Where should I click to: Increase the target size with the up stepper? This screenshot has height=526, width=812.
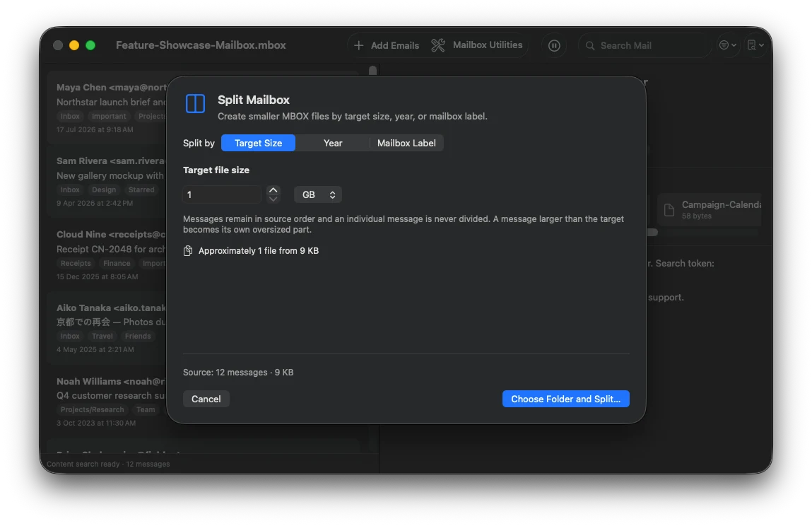[273, 190]
